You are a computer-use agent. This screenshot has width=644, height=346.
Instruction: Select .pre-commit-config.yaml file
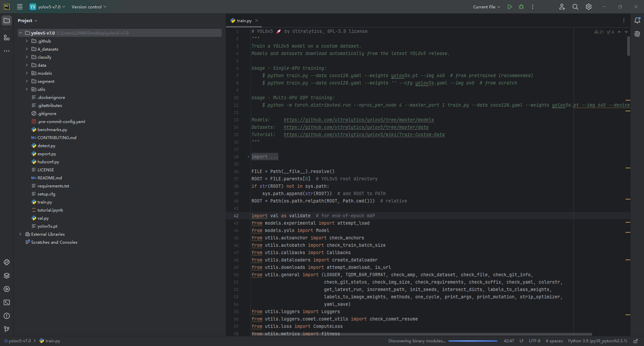[58, 121]
